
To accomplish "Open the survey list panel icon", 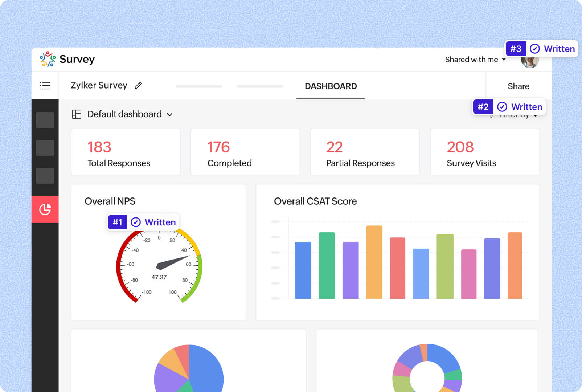I will tap(45, 85).
